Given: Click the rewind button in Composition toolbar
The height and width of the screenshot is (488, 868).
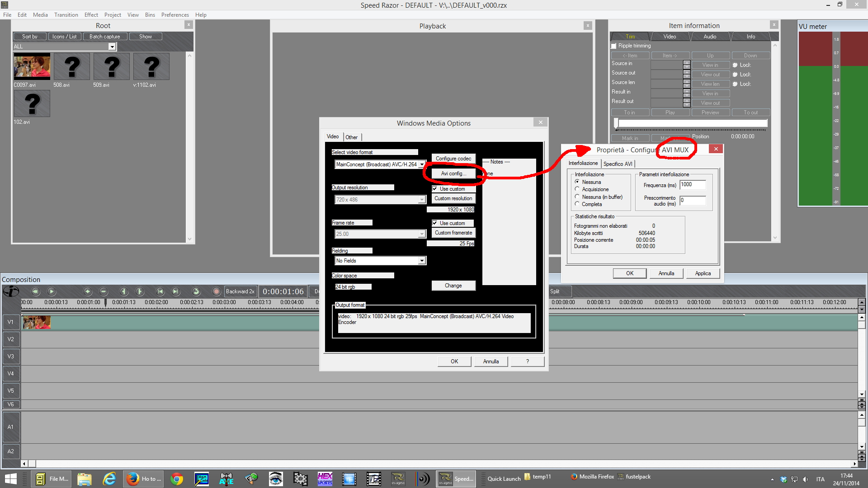Looking at the screenshot, I should pyautogui.click(x=36, y=291).
